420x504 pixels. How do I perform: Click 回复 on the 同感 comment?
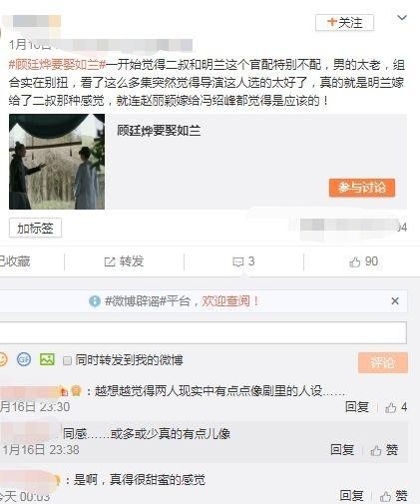[x=342, y=450]
